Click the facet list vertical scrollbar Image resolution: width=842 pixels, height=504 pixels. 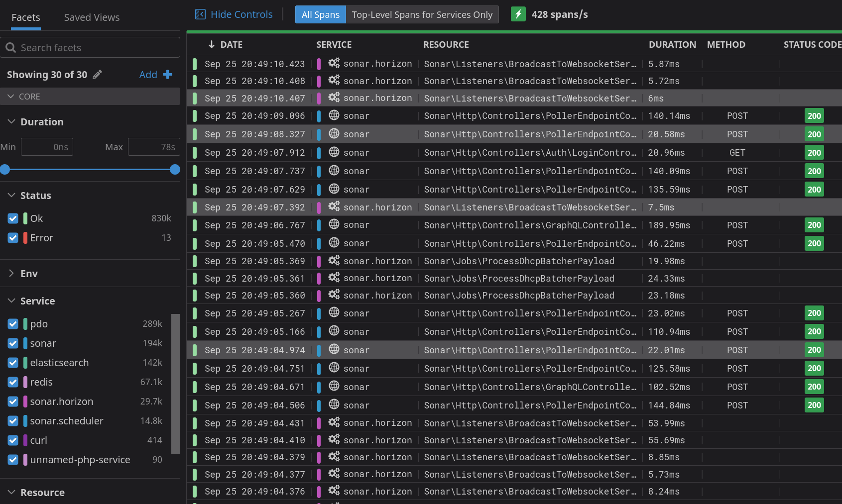coord(175,384)
